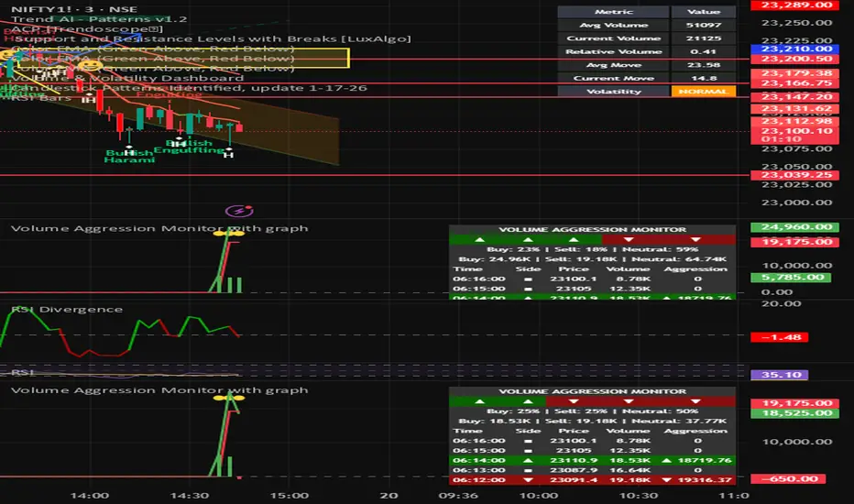The width and height of the screenshot is (854, 504).
Task: Click the 18719.76 aggression value in lower monitor
Action: click(705, 460)
